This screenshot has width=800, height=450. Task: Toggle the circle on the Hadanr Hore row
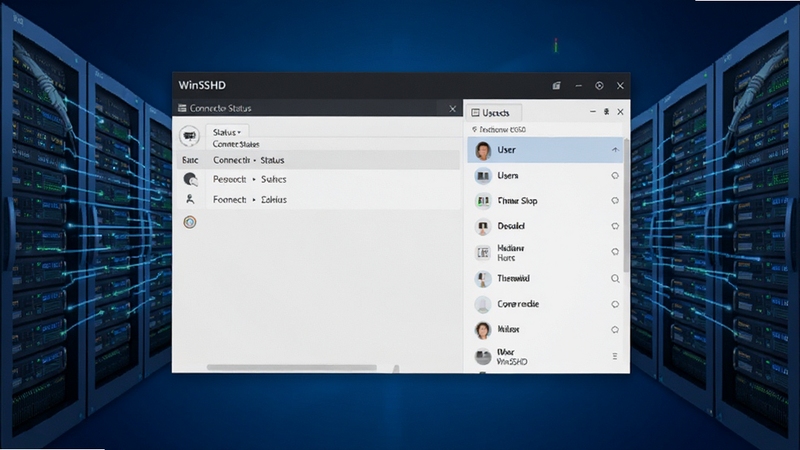pos(615,252)
